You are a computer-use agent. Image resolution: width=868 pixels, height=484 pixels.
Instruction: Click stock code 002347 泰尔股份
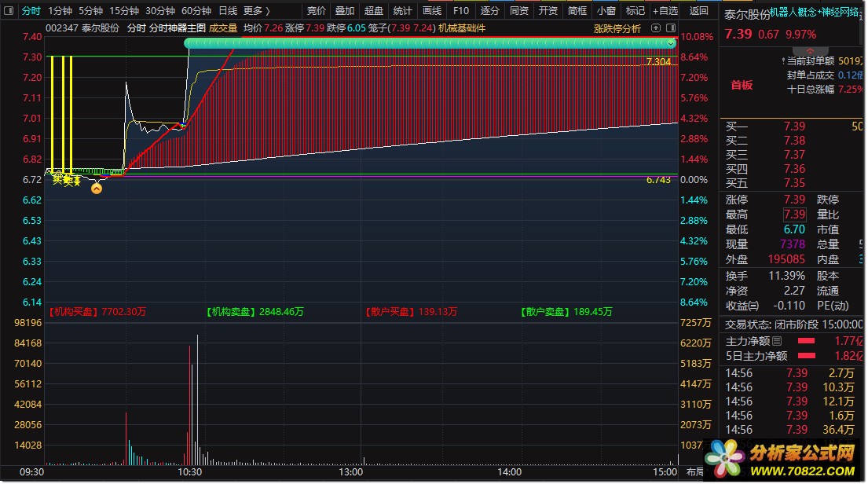click(82, 27)
